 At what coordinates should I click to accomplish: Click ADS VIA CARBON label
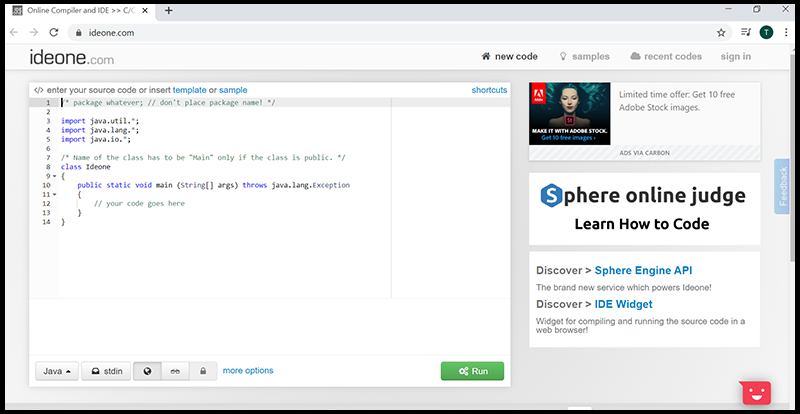[644, 153]
